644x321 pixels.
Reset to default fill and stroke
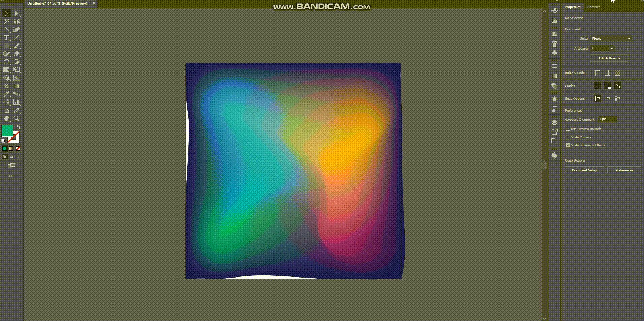(3, 140)
